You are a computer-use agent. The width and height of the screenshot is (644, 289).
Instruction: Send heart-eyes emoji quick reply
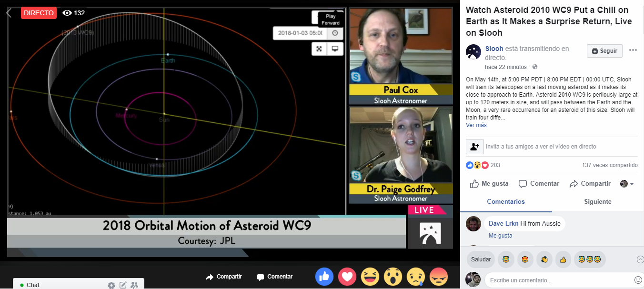coord(525,259)
